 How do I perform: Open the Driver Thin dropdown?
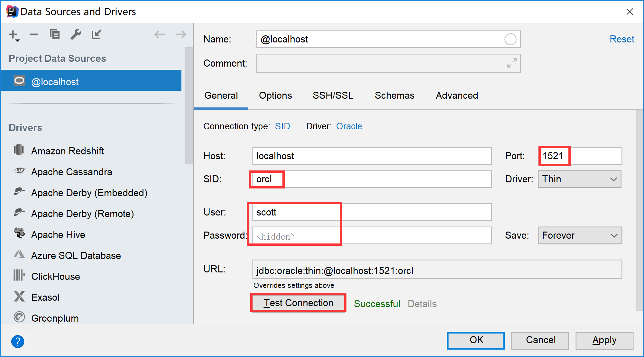(x=579, y=179)
